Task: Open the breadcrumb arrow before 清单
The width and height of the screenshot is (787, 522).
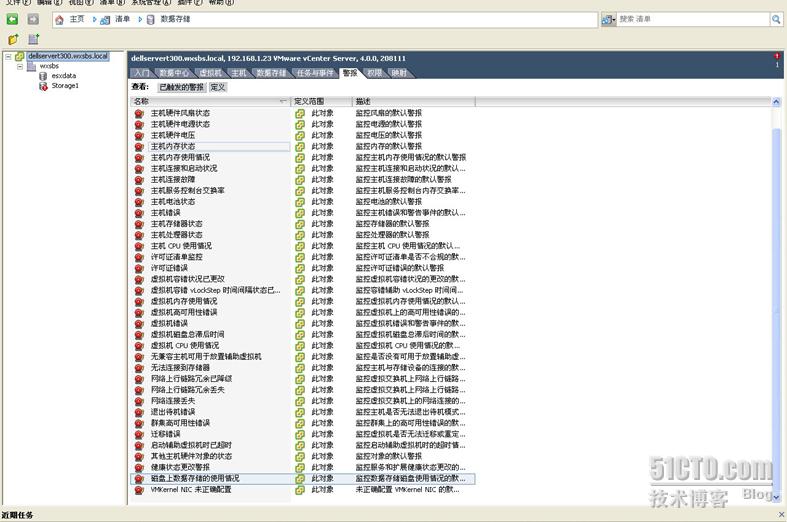Action: (94, 19)
